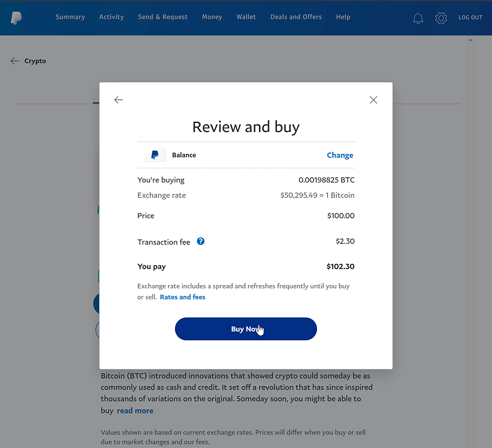The height and width of the screenshot is (448, 492).
Task: Open the Wallet menu item
Action: point(246,17)
